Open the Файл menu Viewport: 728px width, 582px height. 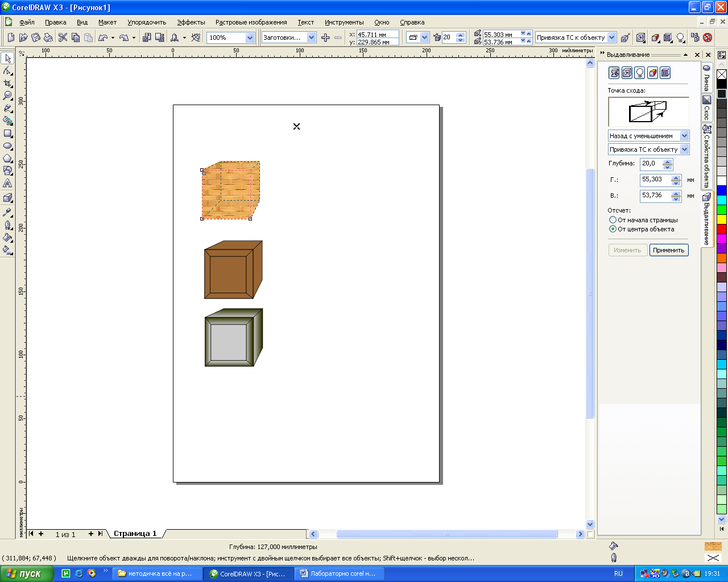click(27, 22)
